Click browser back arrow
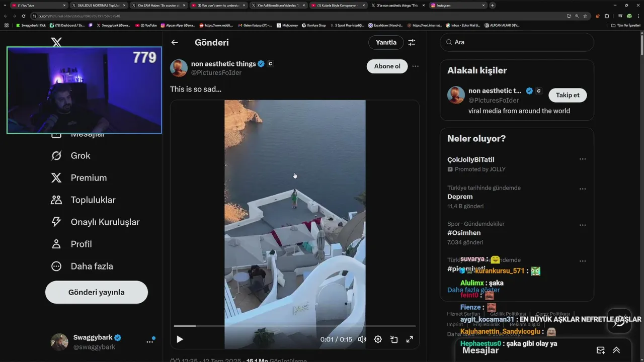This screenshot has height=362, width=644. (6, 16)
